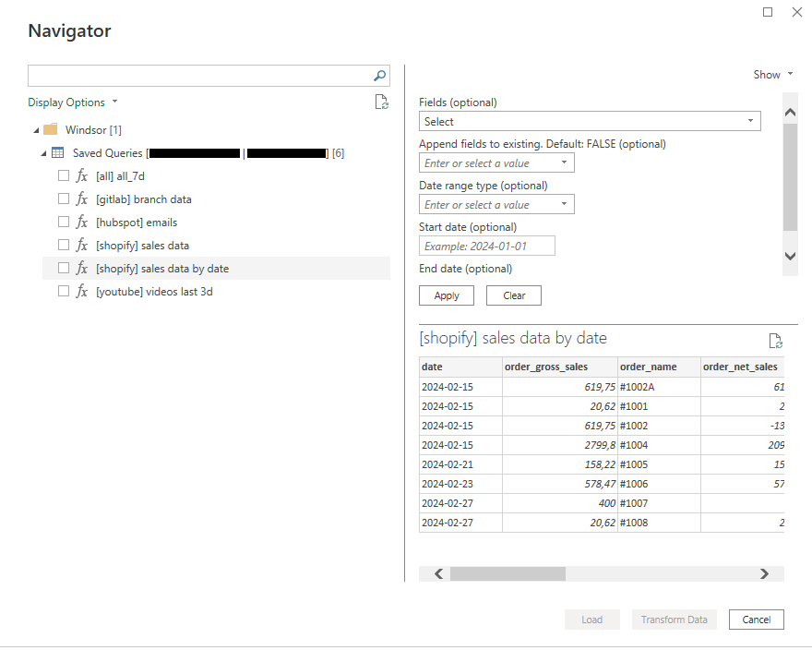Click the table icon next to Saved Queries
812x650 pixels.
point(58,152)
